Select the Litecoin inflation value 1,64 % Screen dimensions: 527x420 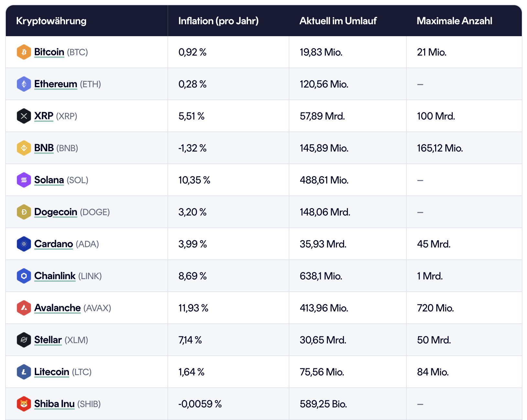tap(191, 372)
